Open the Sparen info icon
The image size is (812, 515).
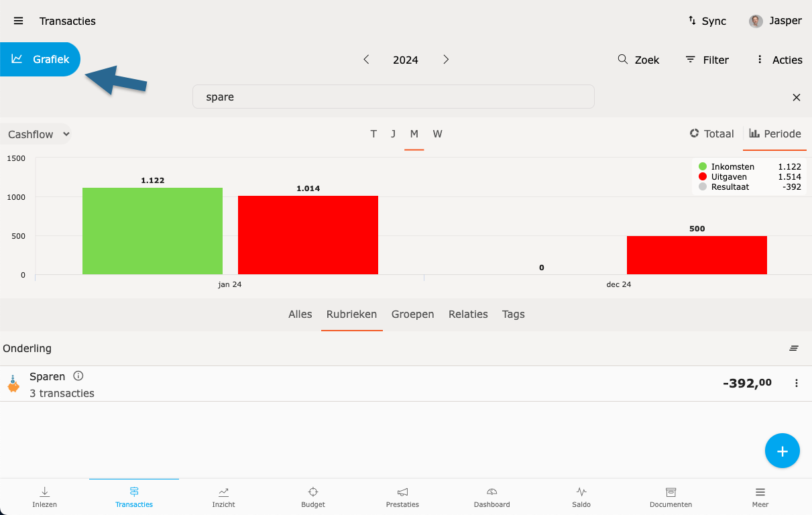[x=78, y=376]
